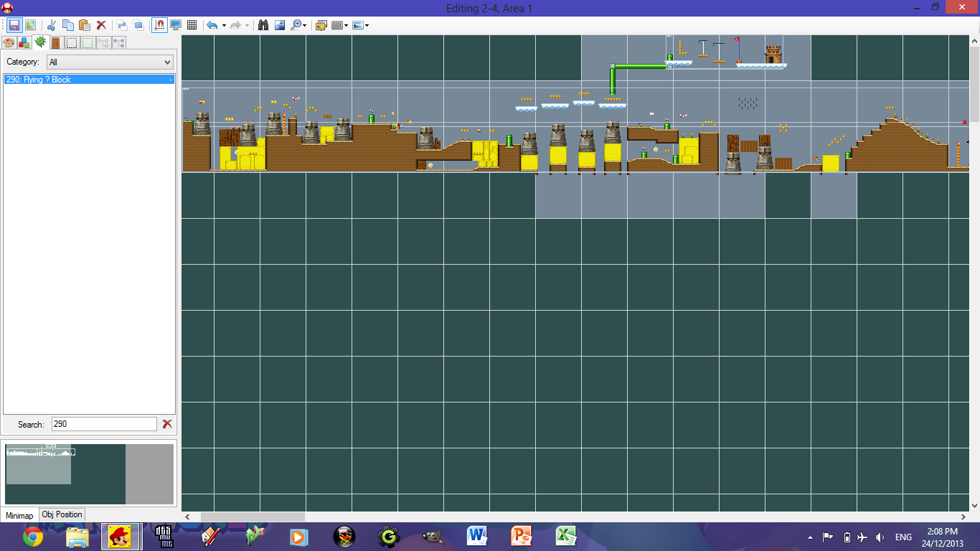Open PowerPoint from the taskbar
This screenshot has height=551, width=980.
[x=522, y=537]
